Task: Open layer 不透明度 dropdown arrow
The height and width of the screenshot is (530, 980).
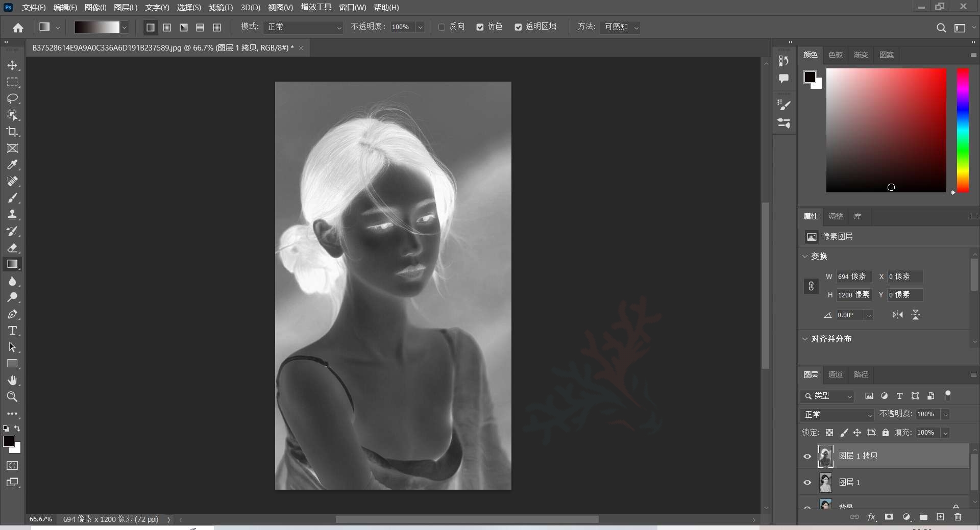Action: pyautogui.click(x=945, y=415)
